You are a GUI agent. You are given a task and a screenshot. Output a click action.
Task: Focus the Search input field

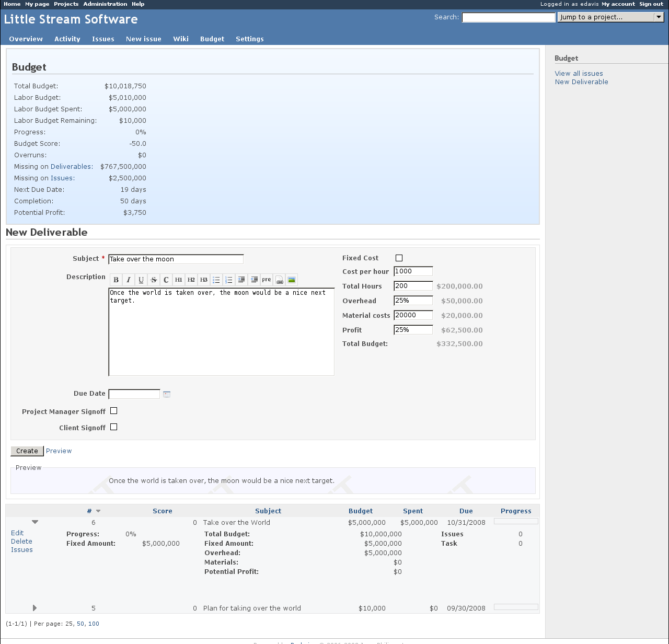coord(509,17)
